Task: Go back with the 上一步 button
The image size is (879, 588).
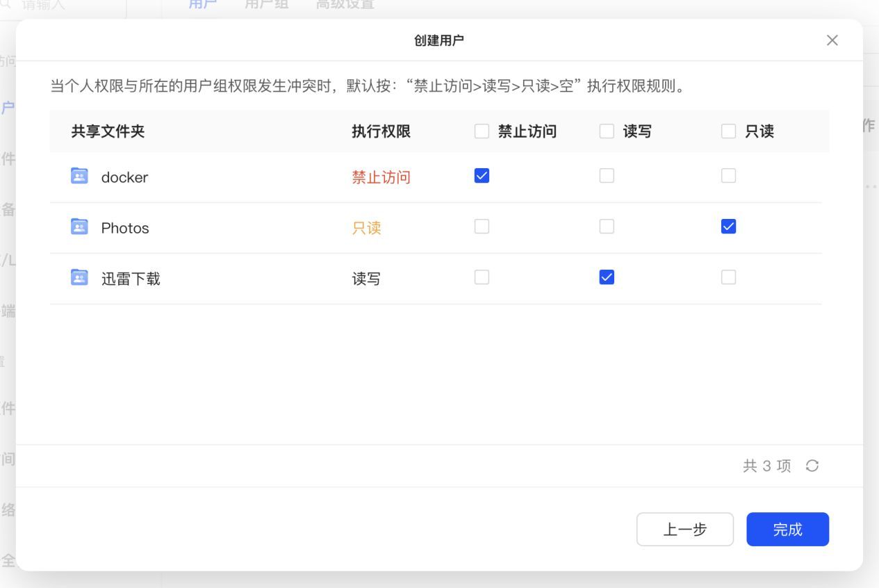Action: click(x=684, y=530)
